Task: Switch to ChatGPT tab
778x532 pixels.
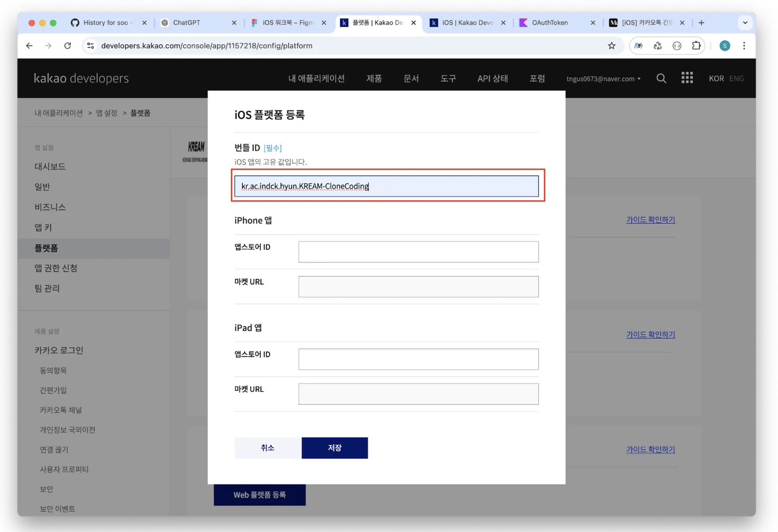Action: [x=199, y=22]
